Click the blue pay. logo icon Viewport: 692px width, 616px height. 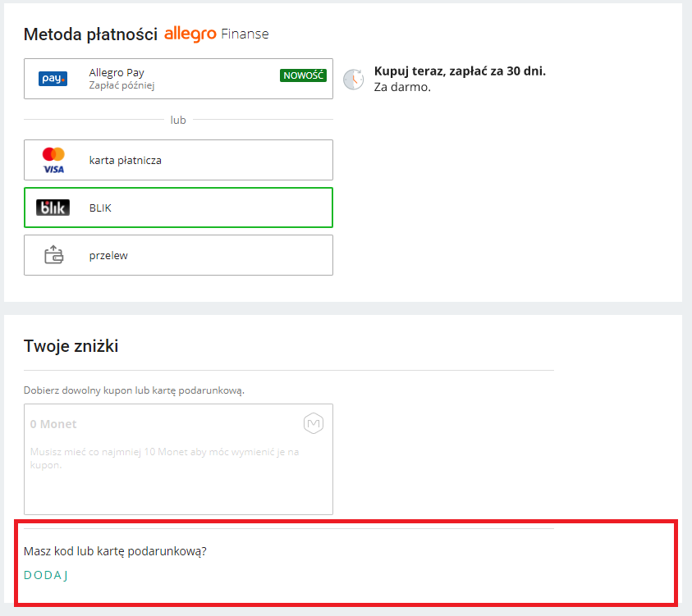click(53, 79)
